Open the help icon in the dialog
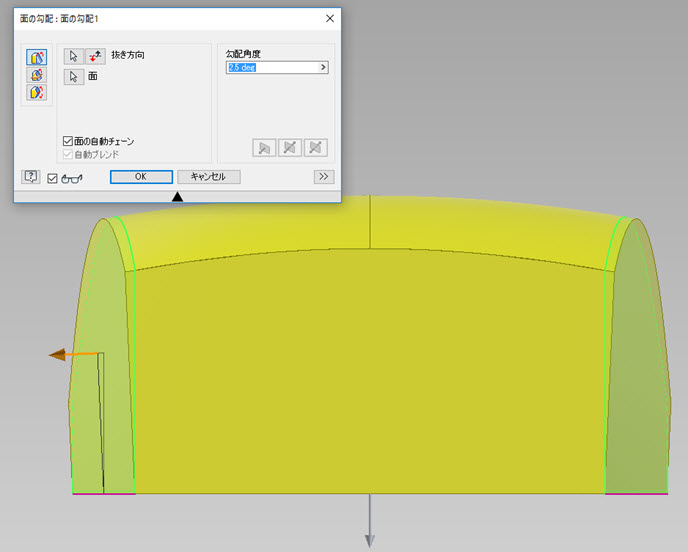This screenshot has width=688, height=552. [x=31, y=177]
